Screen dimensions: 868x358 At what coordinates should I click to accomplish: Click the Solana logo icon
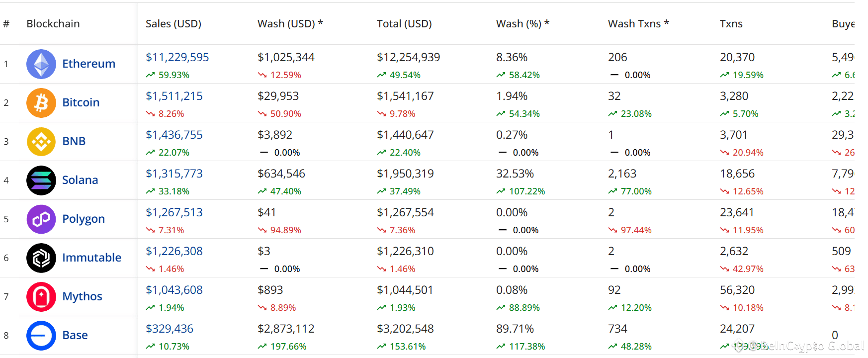coord(41,180)
